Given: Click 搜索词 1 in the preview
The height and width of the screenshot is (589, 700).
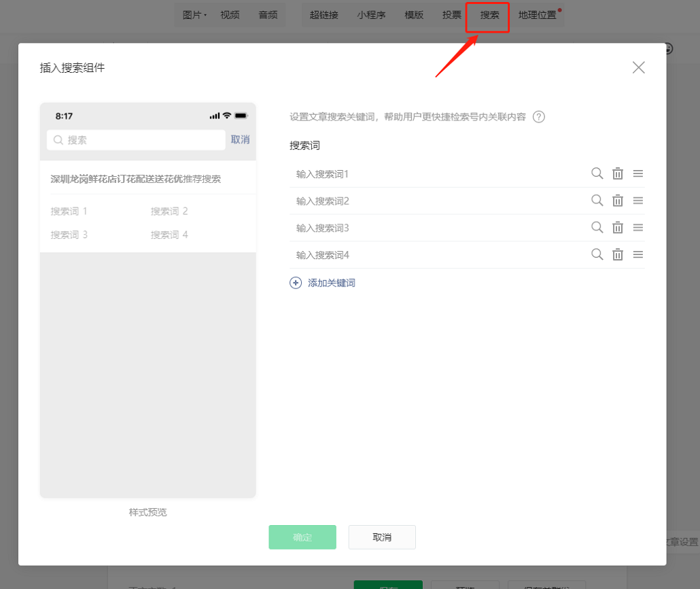Looking at the screenshot, I should tap(69, 211).
